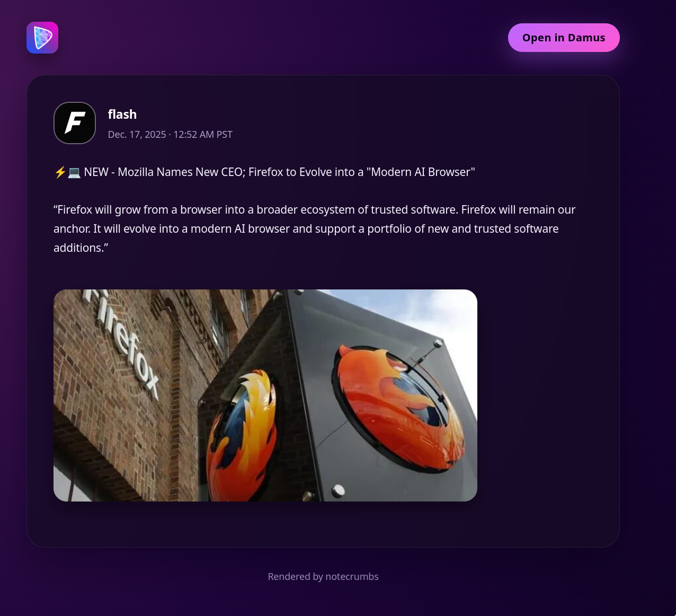Click the 12:52 AM PST time text
Viewport: 676px width, 616px height.
click(x=203, y=135)
